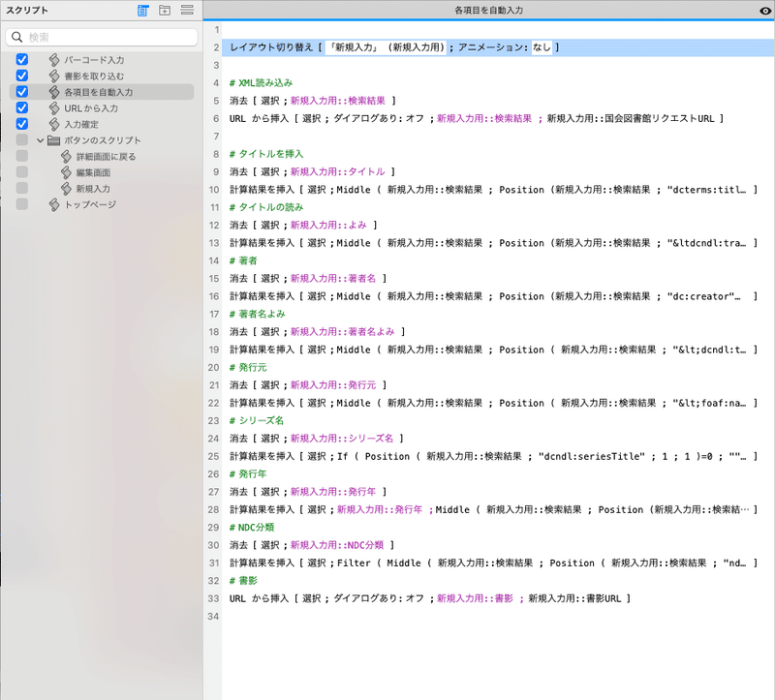Select the # 発行元 comment line

click(248, 368)
